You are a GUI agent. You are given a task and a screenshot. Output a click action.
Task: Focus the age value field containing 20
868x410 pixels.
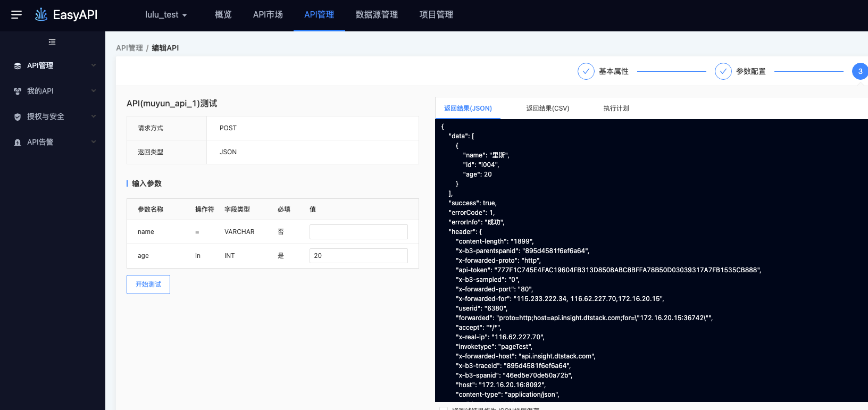click(x=358, y=256)
